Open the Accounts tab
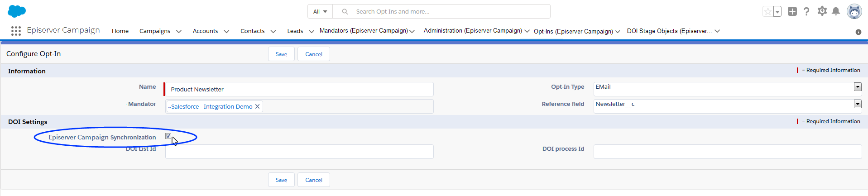 [205, 31]
